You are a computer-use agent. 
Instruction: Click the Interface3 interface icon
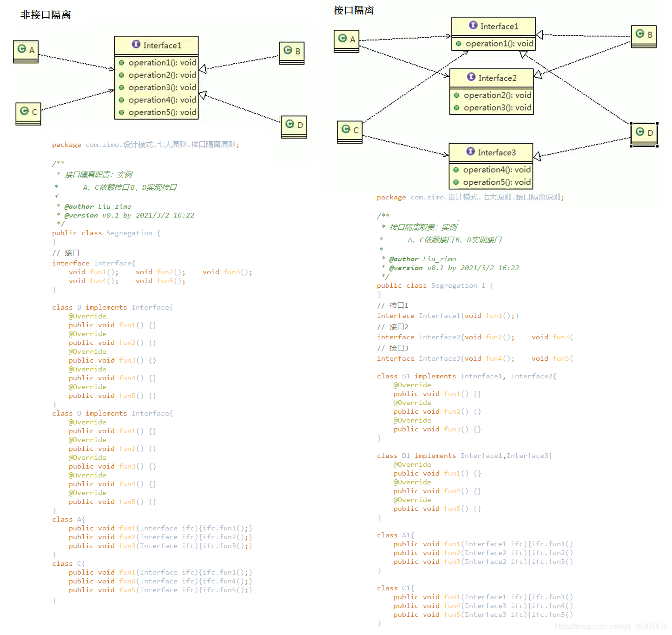(470, 152)
